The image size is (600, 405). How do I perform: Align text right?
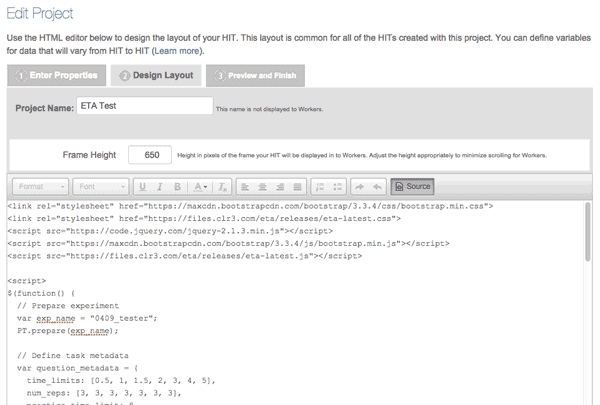[x=280, y=187]
